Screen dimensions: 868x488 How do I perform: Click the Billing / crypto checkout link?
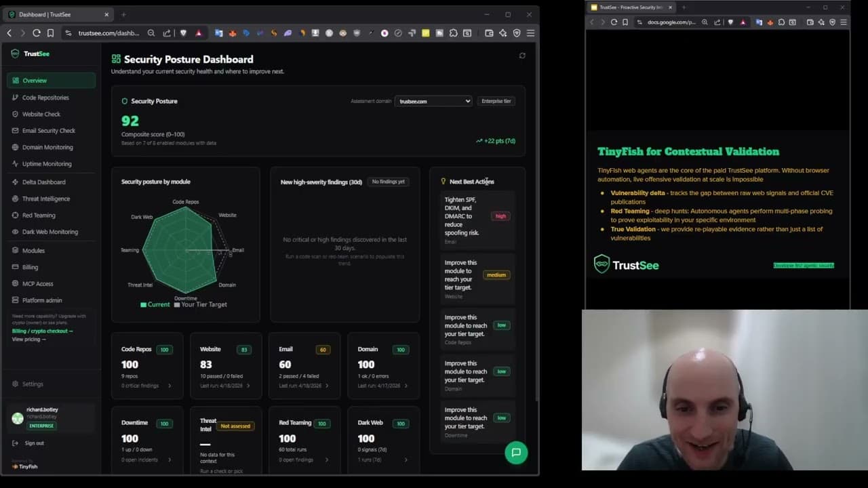(x=42, y=331)
